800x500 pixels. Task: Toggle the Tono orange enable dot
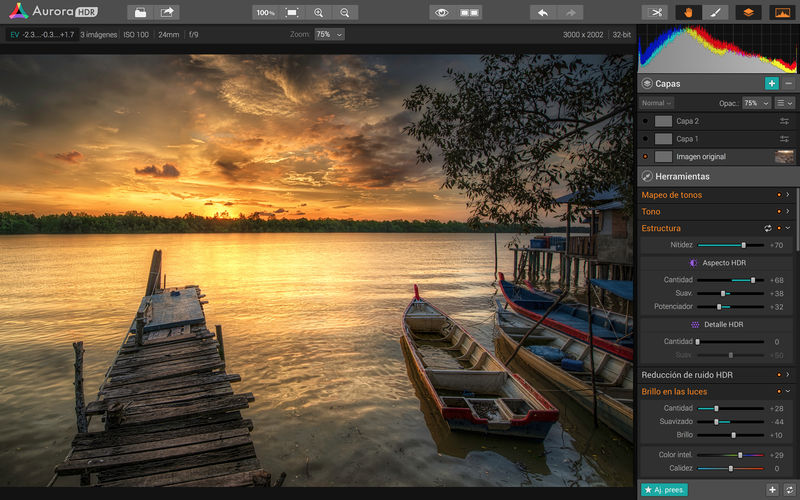(779, 211)
